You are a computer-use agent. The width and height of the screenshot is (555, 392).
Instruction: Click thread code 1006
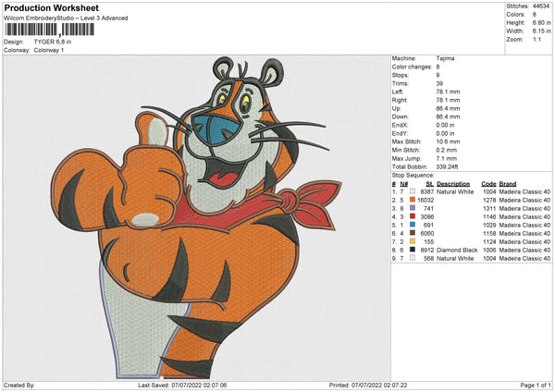pyautogui.click(x=489, y=250)
